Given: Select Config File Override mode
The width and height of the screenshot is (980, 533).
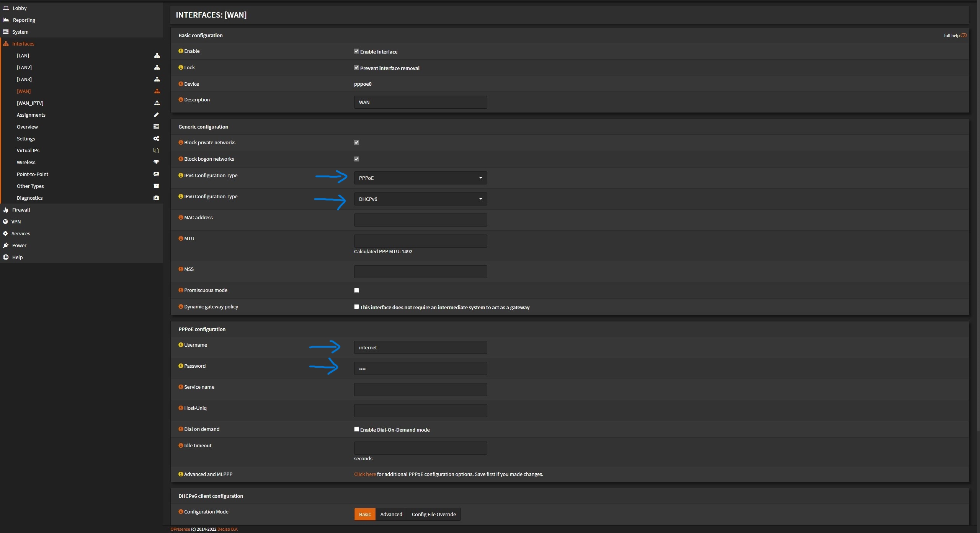Looking at the screenshot, I should pyautogui.click(x=433, y=514).
